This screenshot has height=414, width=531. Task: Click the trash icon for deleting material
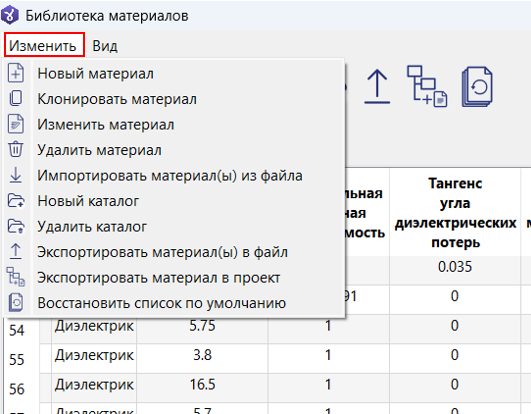16,149
